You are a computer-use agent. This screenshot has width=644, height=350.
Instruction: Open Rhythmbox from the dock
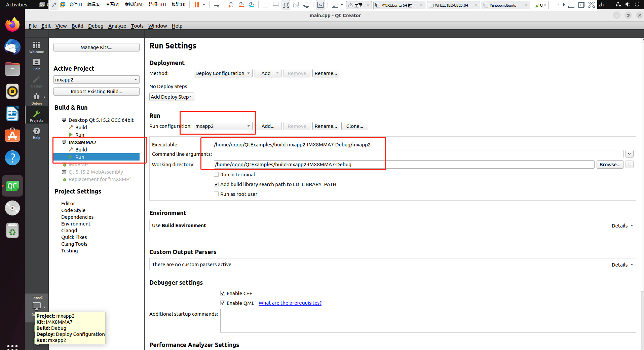pos(12,91)
